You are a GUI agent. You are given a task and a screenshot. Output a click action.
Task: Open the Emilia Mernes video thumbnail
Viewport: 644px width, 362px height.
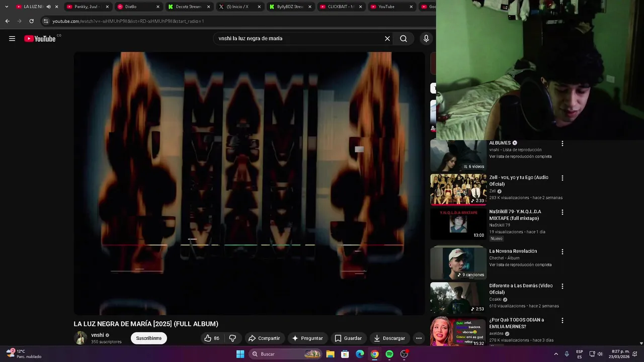click(458, 331)
